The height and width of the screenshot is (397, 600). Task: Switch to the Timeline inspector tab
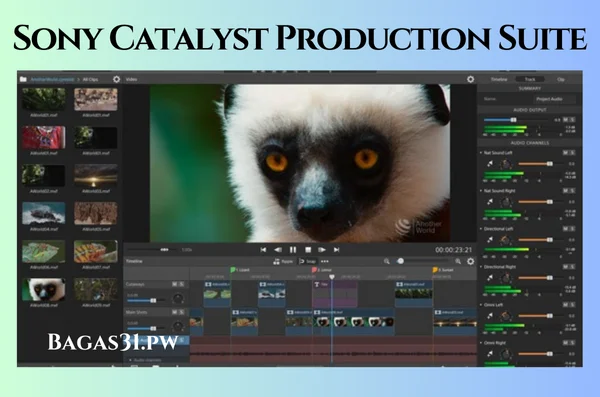click(x=499, y=79)
